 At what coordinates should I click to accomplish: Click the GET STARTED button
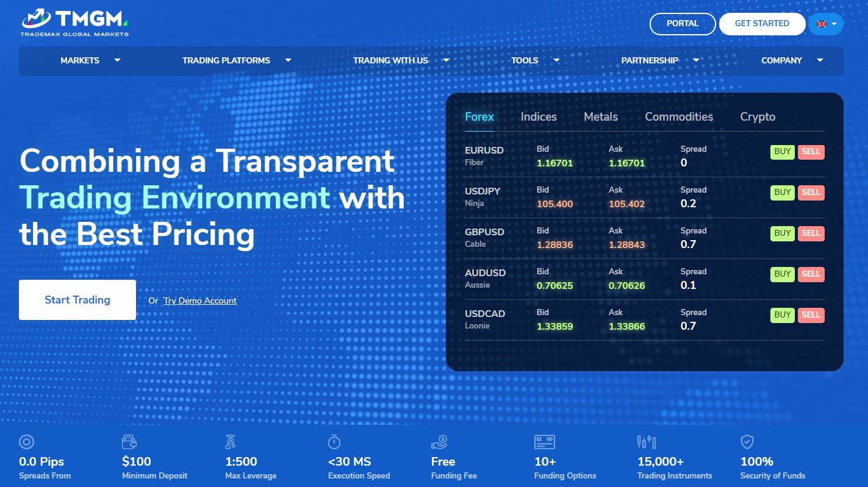coord(762,24)
